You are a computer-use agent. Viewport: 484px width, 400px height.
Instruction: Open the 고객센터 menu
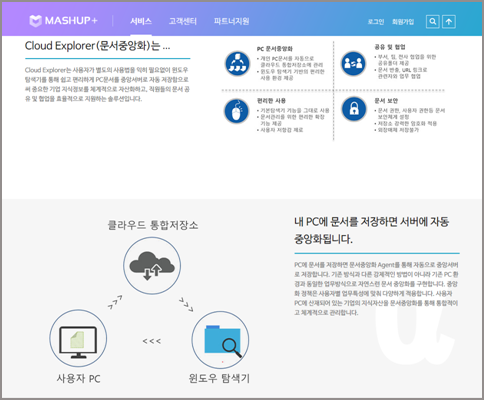coord(183,21)
